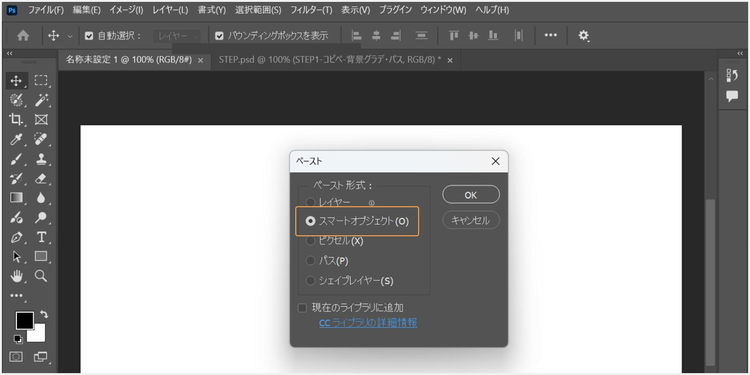The height and width of the screenshot is (375, 750).
Task: Select the Spot Healing Brush tool
Action: (41, 139)
